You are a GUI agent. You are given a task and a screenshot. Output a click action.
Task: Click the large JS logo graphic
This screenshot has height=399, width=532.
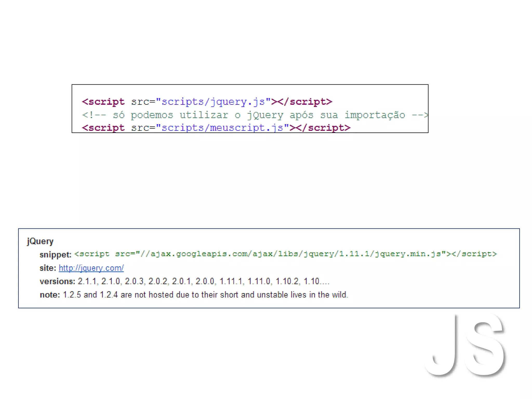click(x=465, y=345)
